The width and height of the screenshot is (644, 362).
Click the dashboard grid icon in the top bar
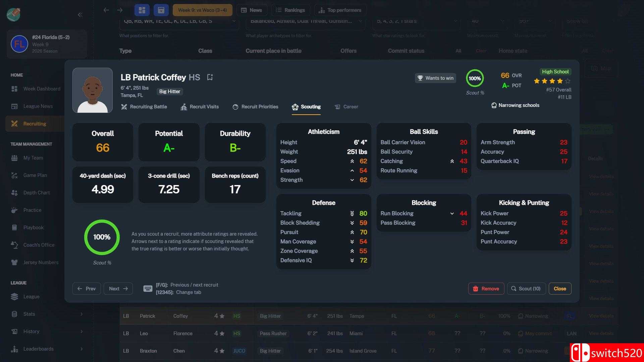click(142, 10)
